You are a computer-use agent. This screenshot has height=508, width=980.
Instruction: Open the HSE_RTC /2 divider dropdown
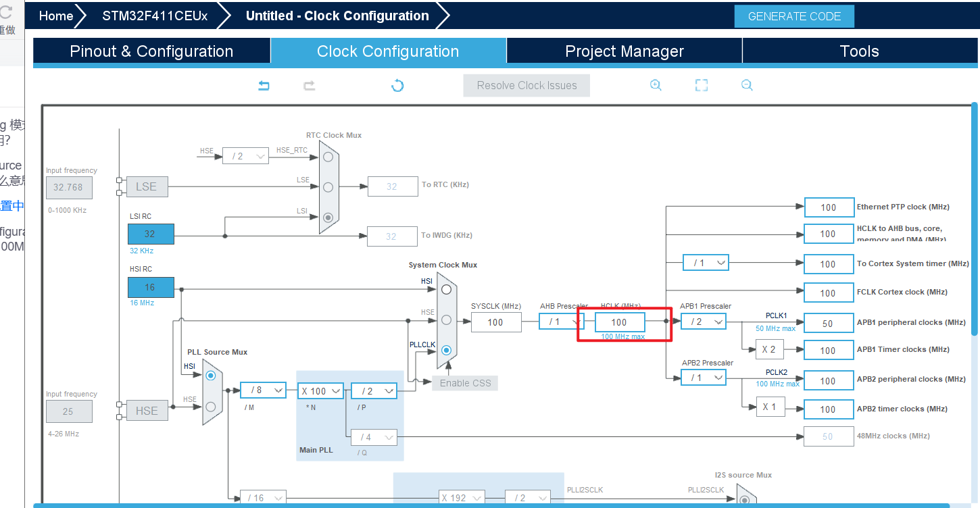coord(245,156)
